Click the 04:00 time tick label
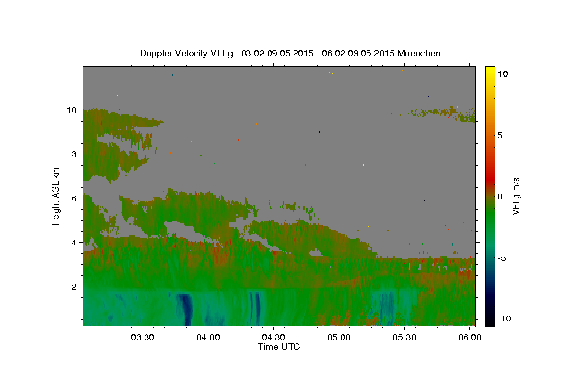 tap(208, 338)
